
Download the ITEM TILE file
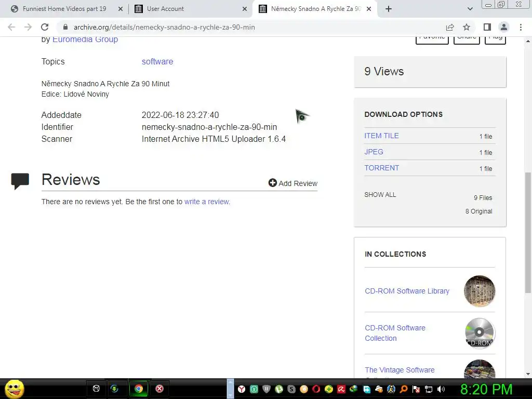coord(381,136)
